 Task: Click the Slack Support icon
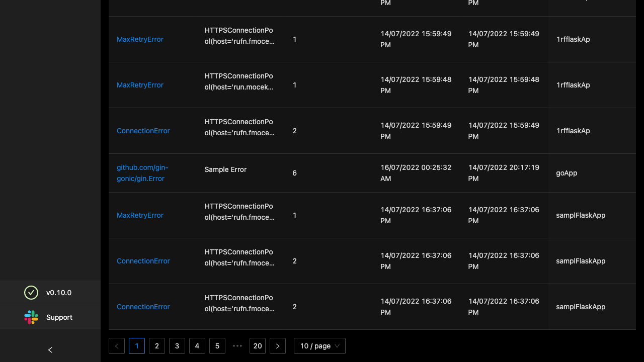coord(31,317)
